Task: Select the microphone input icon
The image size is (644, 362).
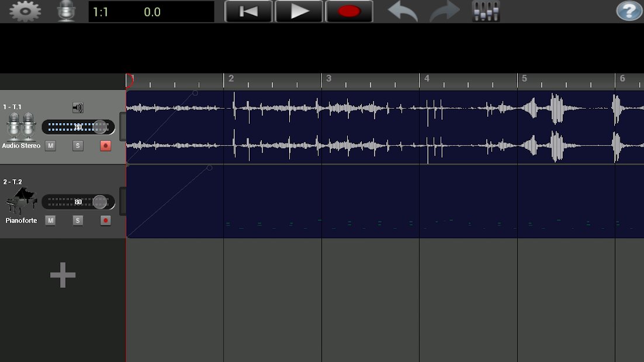Action: pos(65,11)
